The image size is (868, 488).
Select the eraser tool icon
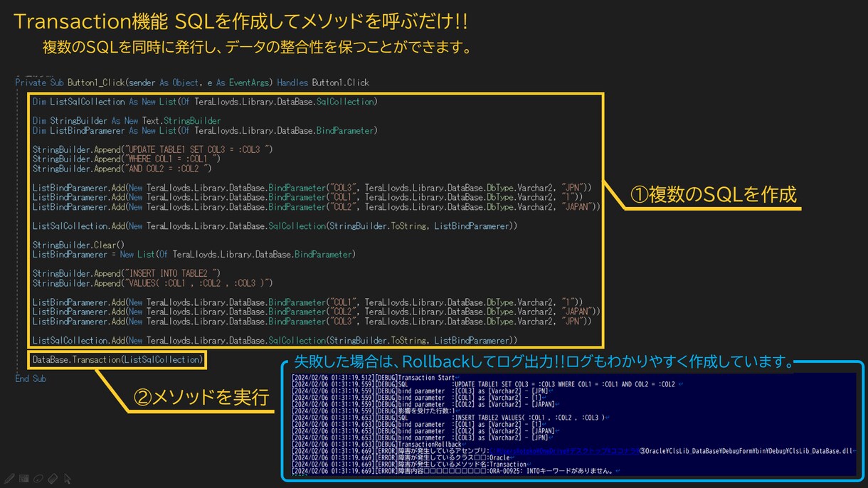(53, 478)
